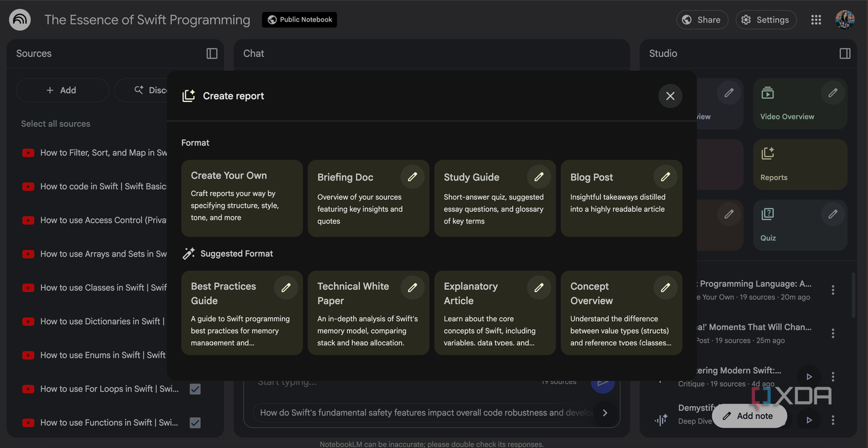Add a new source

(x=62, y=90)
